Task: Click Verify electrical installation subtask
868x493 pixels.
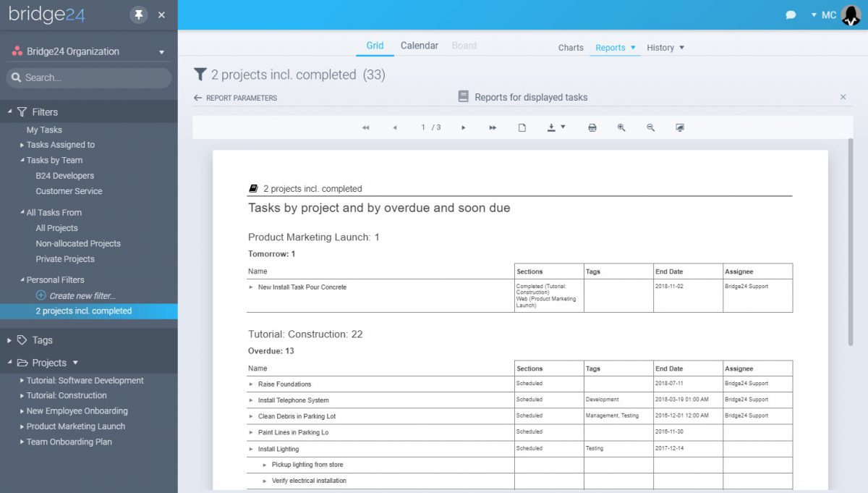Action: [309, 481]
